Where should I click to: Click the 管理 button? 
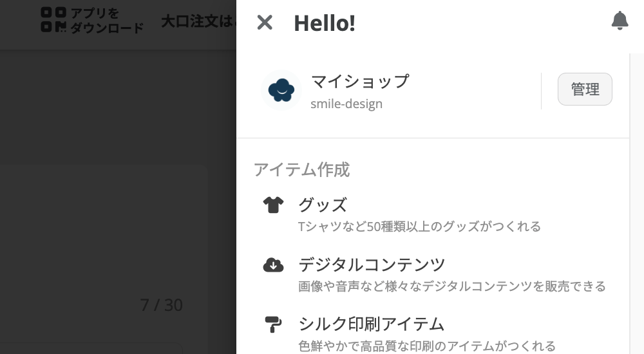[x=585, y=89]
